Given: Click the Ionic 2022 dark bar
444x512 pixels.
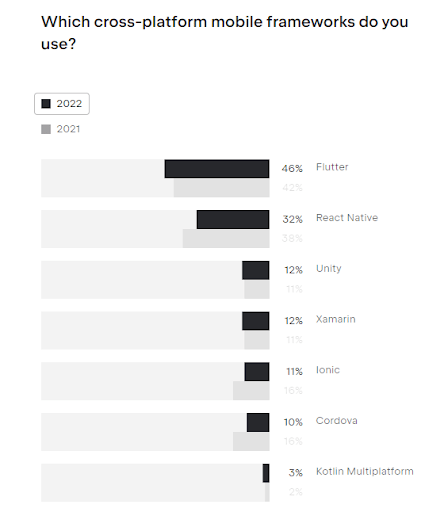Looking at the screenshot, I should point(257,372).
